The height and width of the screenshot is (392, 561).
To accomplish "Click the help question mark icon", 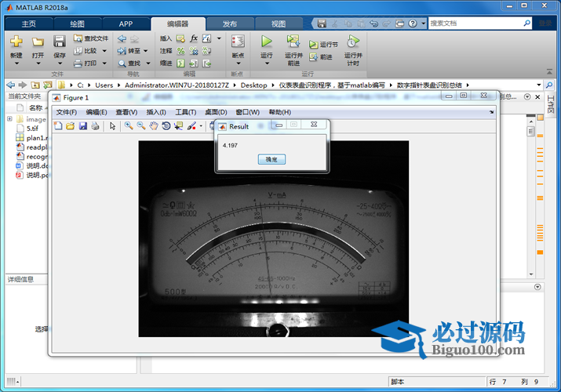I will pos(413,24).
